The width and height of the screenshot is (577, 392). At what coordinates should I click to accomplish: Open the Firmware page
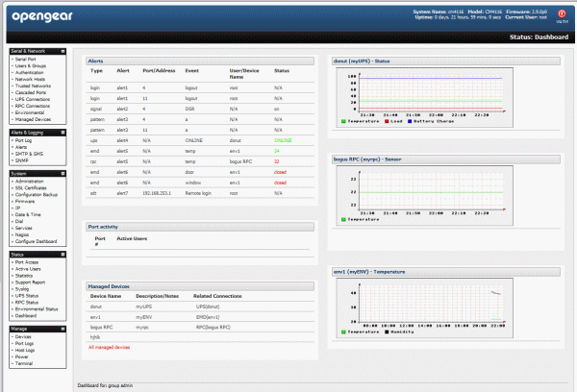coord(25,202)
